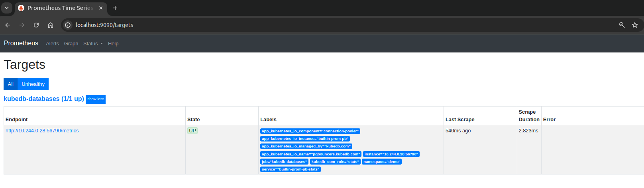
Task: Click the browser forward arrow icon
Action: pyautogui.click(x=22, y=25)
